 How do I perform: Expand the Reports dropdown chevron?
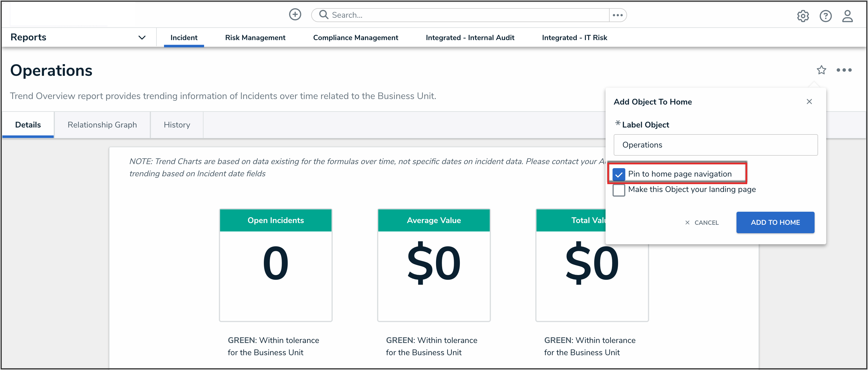point(142,37)
